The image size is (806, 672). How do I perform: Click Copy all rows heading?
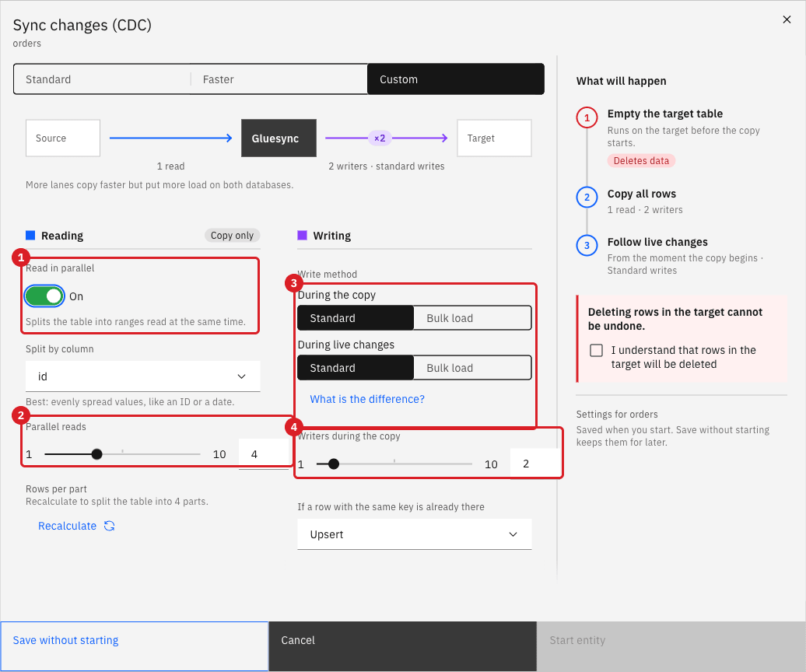tap(642, 194)
